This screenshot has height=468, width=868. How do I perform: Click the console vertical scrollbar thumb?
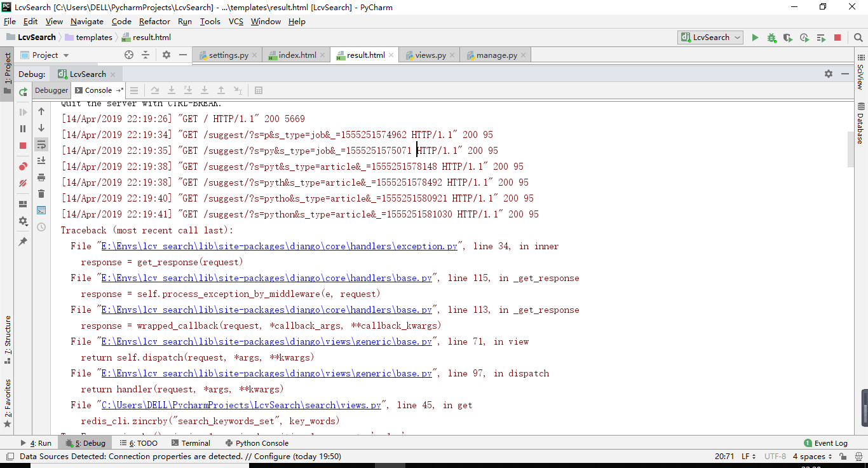(850, 149)
